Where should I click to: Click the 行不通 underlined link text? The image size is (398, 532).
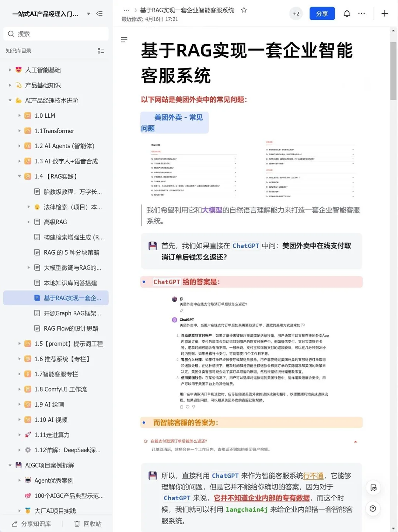[x=313, y=476]
